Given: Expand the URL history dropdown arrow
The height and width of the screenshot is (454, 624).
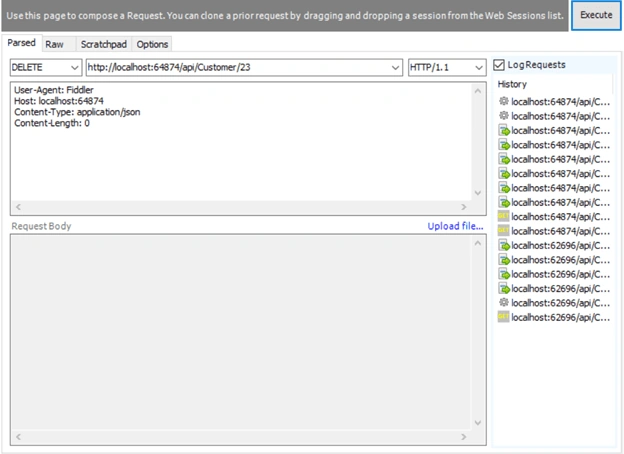Looking at the screenshot, I should coord(395,68).
